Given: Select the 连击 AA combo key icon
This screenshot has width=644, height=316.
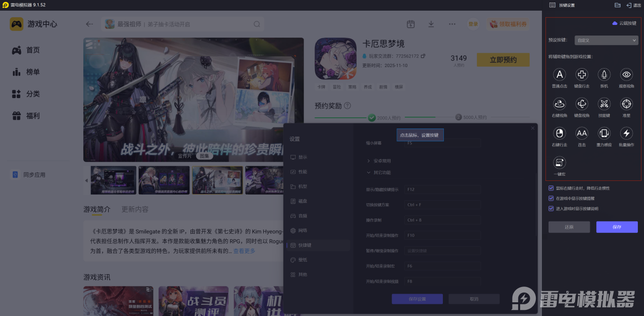Looking at the screenshot, I should pos(582,134).
